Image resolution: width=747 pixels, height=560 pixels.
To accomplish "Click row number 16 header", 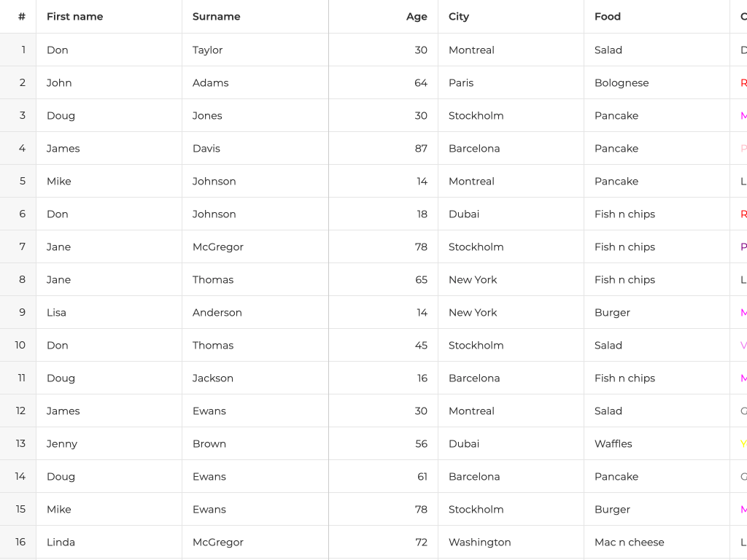I will tap(20, 542).
